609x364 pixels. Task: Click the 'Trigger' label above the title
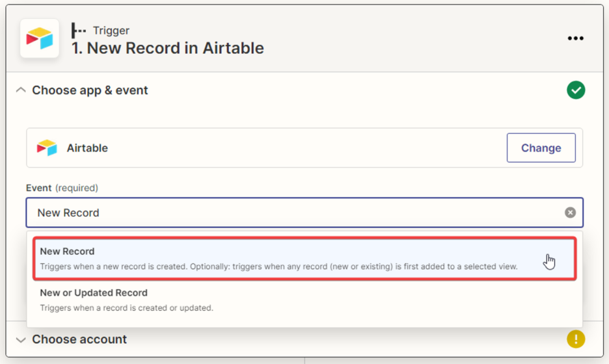coord(111,31)
